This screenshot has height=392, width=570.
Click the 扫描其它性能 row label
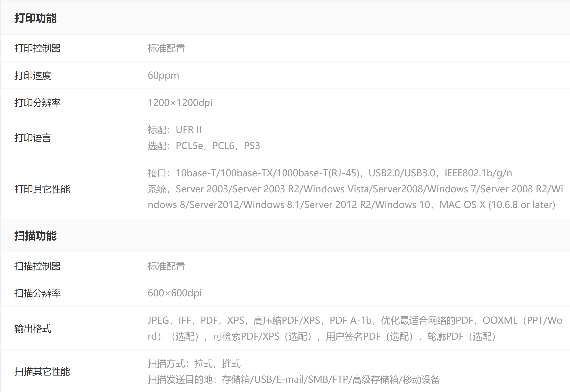tap(42, 372)
